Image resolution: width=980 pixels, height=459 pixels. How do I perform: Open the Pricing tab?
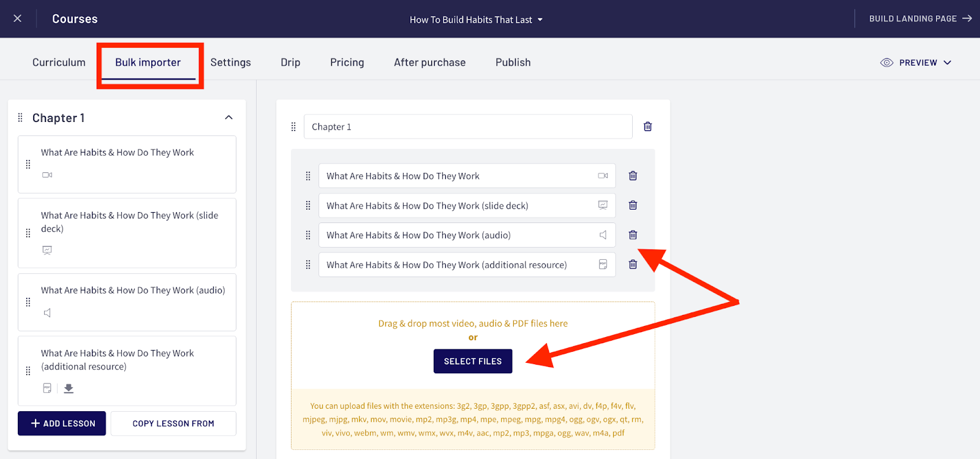coord(347,63)
